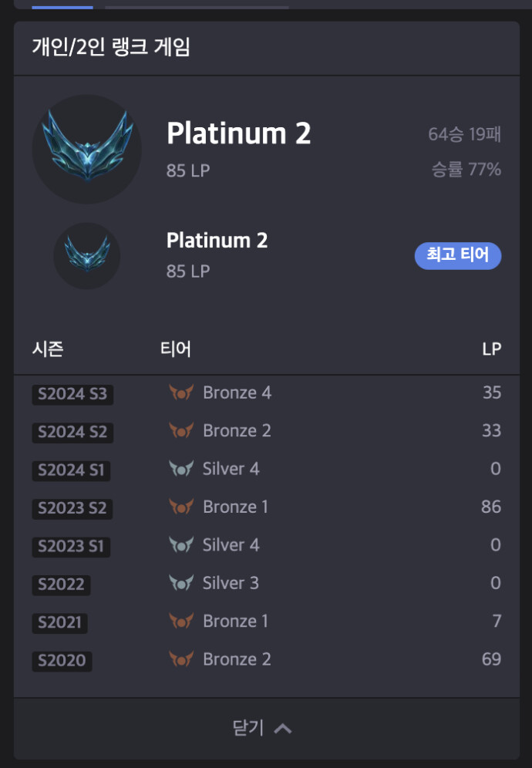Click Silver icon in S2024 S1 row
This screenshot has width=532, height=768.
(180, 469)
